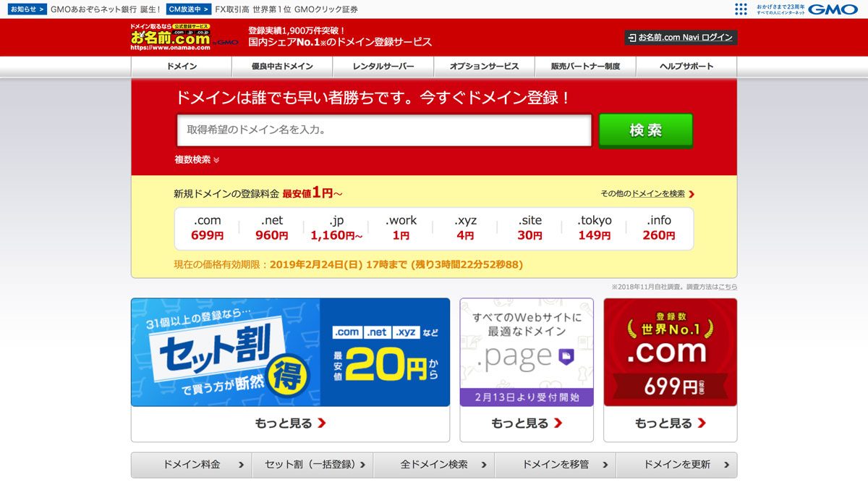Click the 最安値1円〜 price text

312,193
